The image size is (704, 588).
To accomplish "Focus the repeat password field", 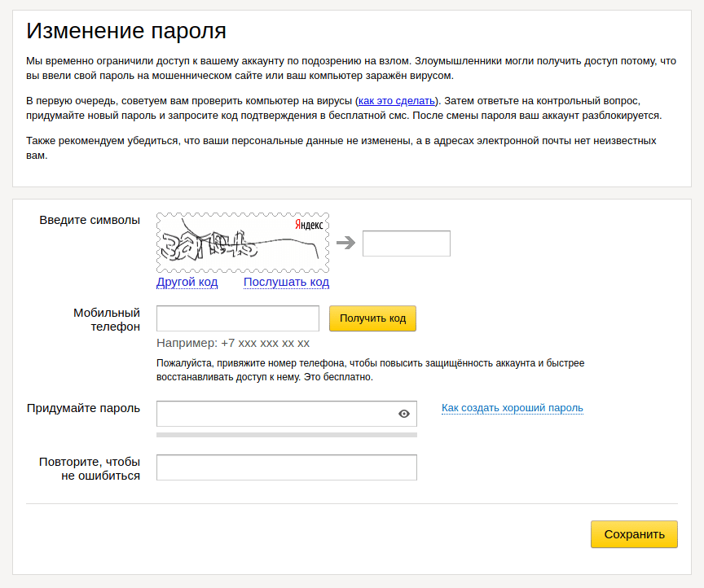I will pyautogui.click(x=286, y=467).
